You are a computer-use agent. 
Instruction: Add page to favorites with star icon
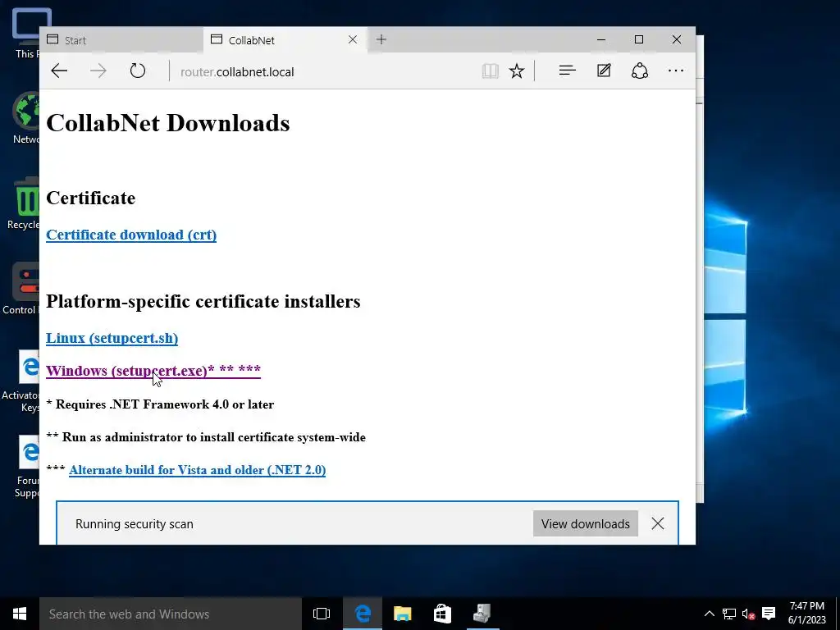[517, 71]
